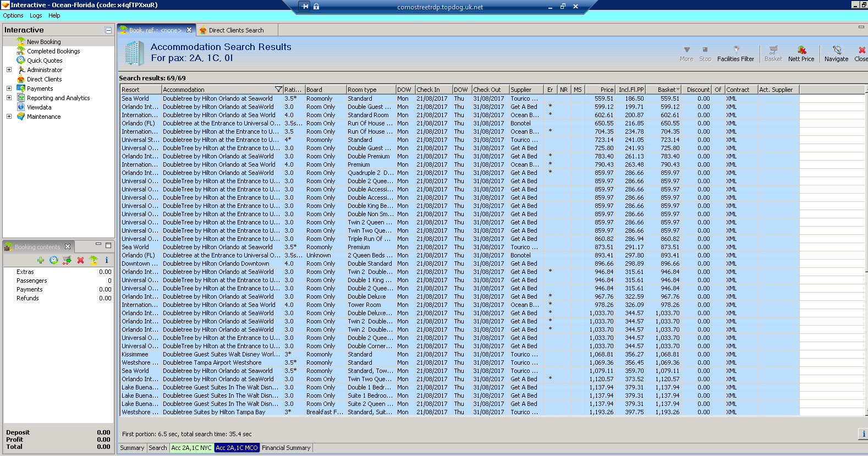Click the Reporting and Analytics icon

[x=21, y=97]
